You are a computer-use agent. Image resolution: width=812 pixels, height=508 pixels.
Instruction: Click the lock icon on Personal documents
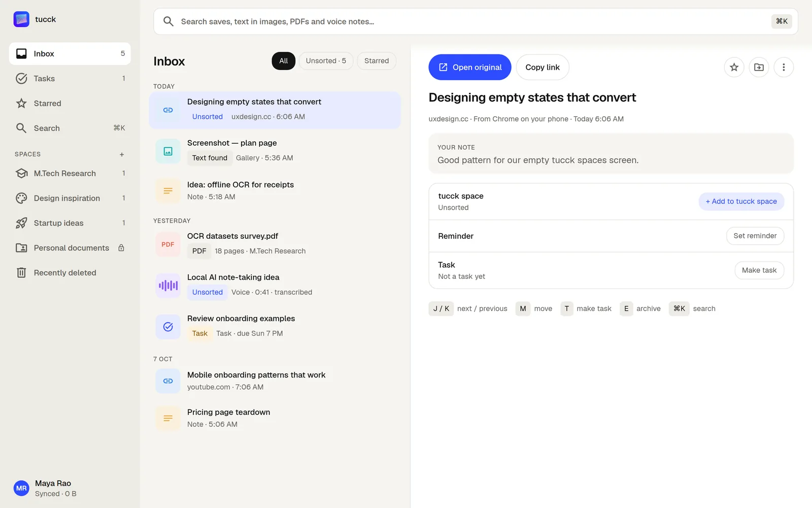(121, 248)
